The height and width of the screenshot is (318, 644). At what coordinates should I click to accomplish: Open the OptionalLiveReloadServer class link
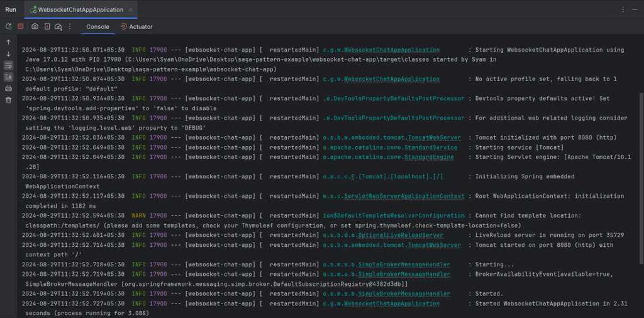(x=401, y=236)
